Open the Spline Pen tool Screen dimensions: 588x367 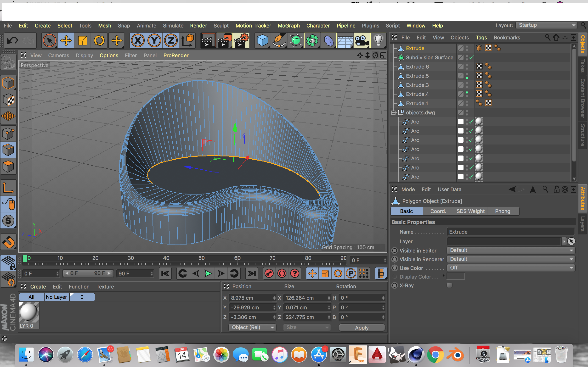[279, 41]
